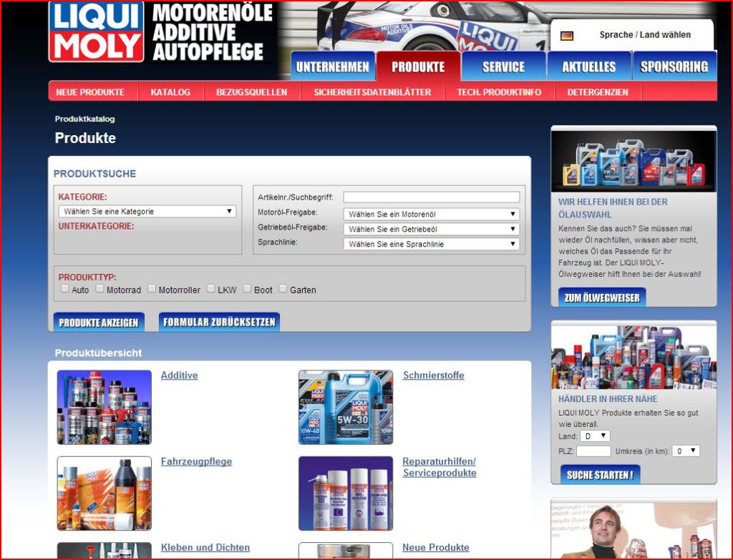Click the oil canisters banner image
This screenshot has width=733, height=560.
[x=634, y=161]
